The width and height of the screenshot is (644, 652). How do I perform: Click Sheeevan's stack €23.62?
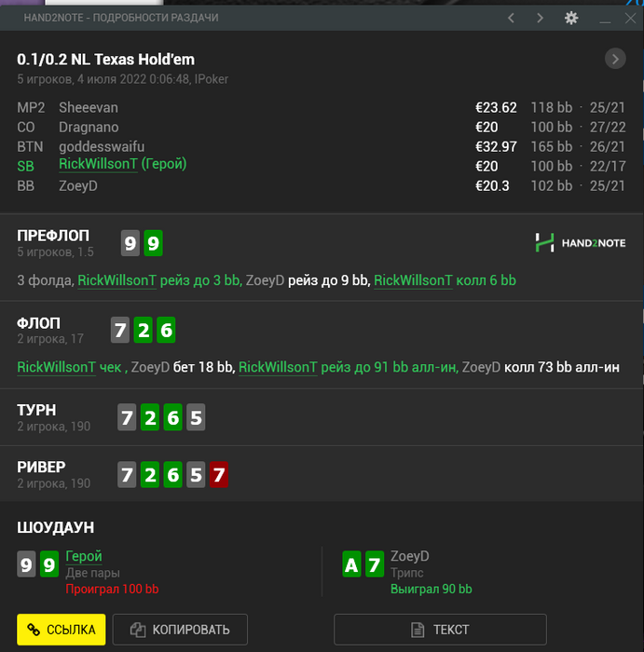pos(496,108)
